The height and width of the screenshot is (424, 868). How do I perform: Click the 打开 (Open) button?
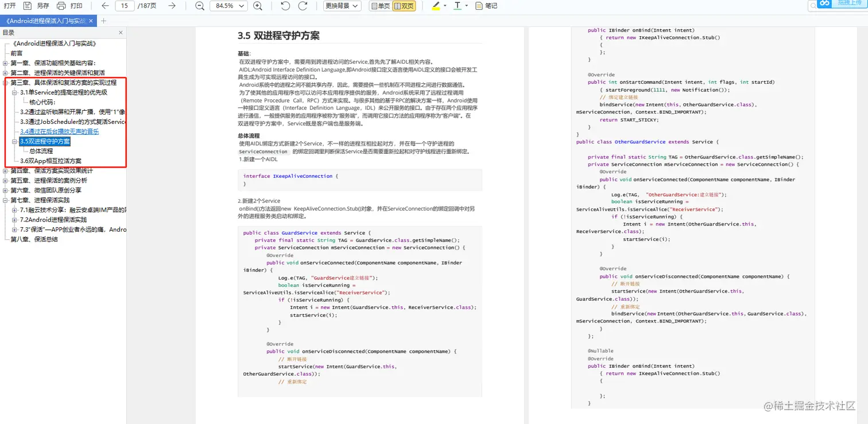pos(10,6)
